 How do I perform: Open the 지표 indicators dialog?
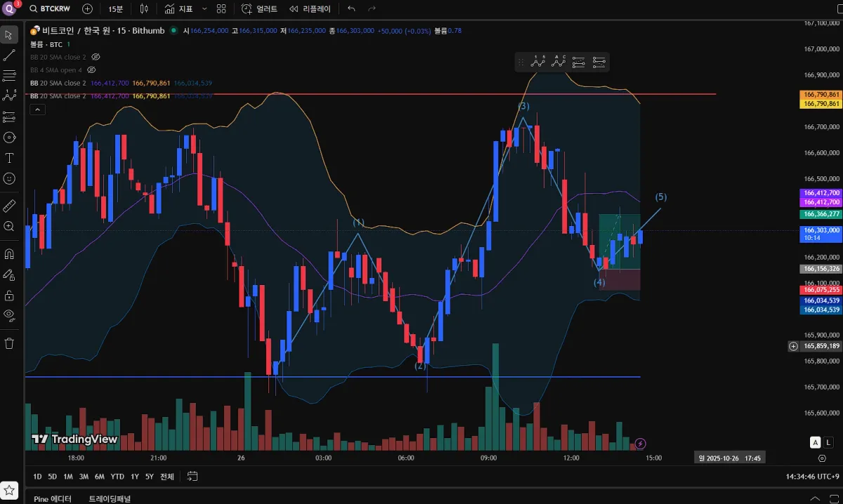click(179, 9)
